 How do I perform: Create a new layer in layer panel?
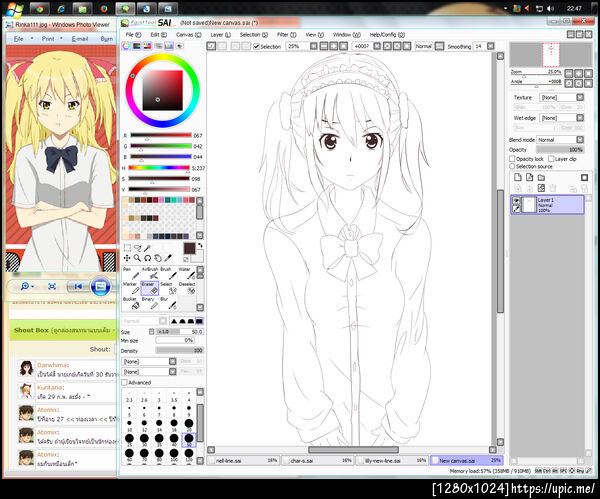pos(518,177)
